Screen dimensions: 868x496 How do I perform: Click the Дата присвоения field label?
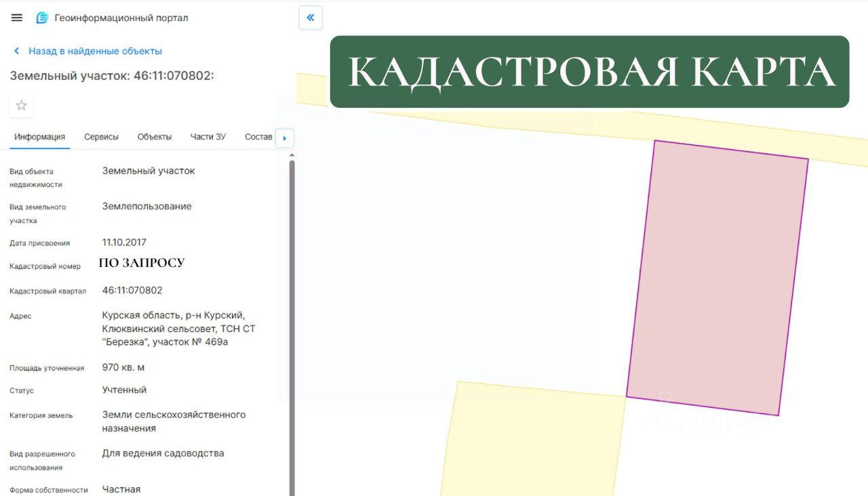point(39,243)
